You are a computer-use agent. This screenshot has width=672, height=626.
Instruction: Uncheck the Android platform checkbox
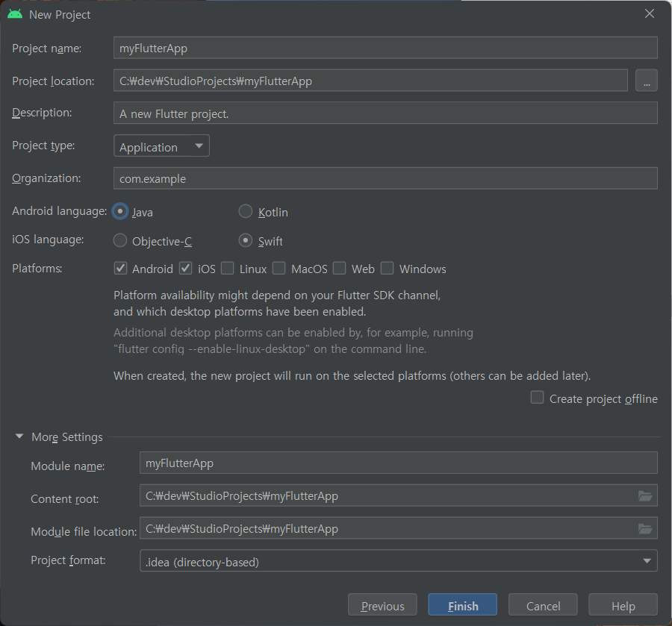pos(120,269)
